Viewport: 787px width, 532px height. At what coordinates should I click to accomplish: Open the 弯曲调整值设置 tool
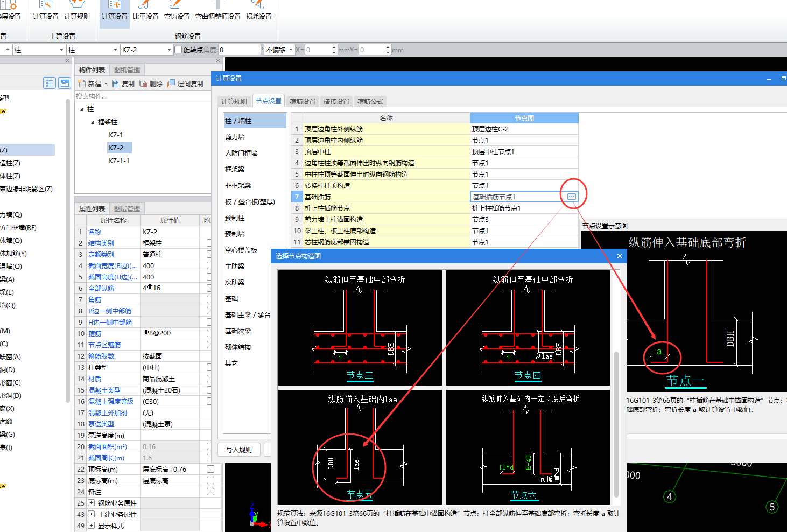218,11
